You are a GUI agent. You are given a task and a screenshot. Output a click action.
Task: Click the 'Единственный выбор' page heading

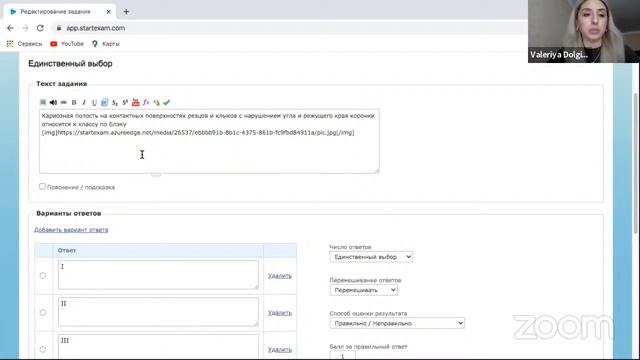70,64
